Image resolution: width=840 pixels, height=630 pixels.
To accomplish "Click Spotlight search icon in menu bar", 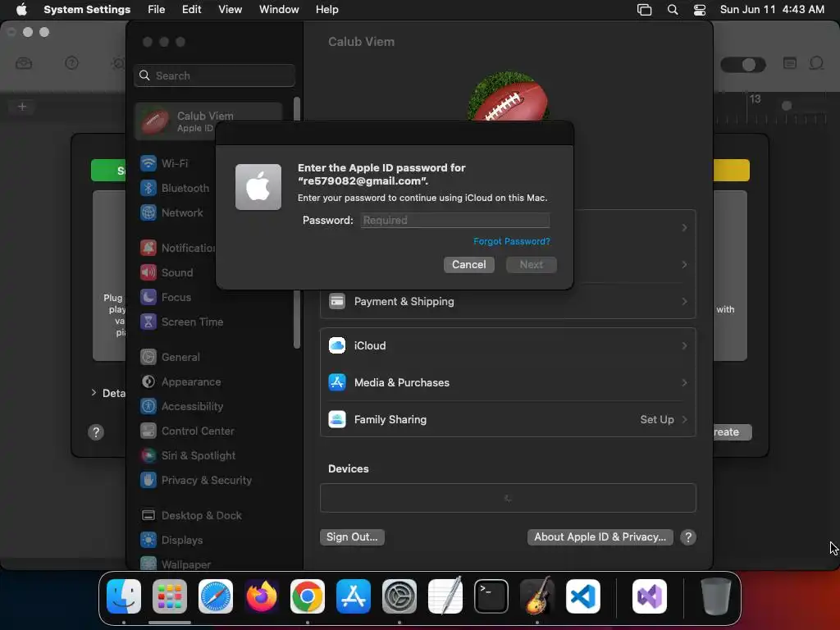I will pos(673,10).
